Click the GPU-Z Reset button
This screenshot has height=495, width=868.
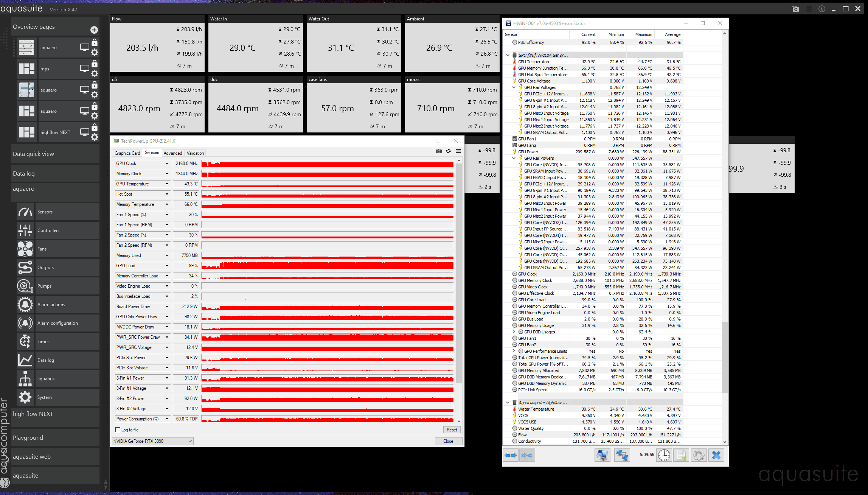[452, 430]
